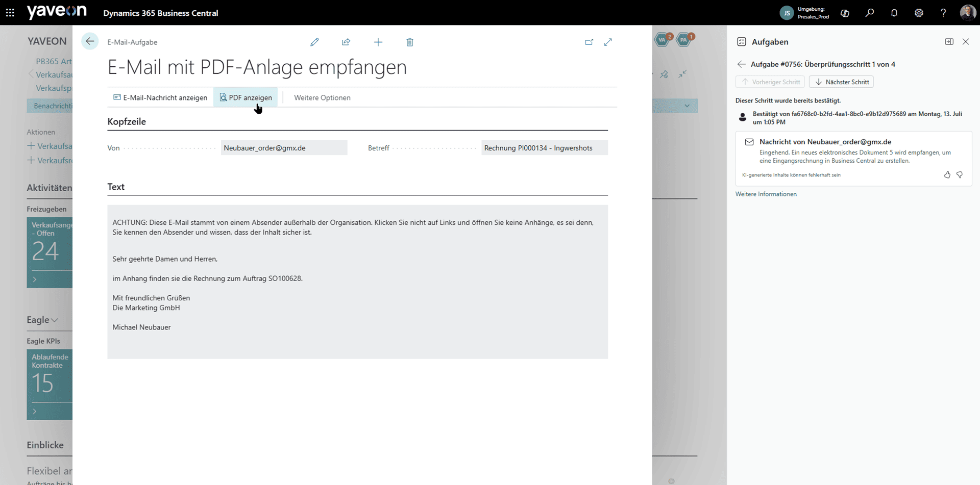Go back from Aufgabe #0756 detail
The image size is (980, 485).
point(741,64)
